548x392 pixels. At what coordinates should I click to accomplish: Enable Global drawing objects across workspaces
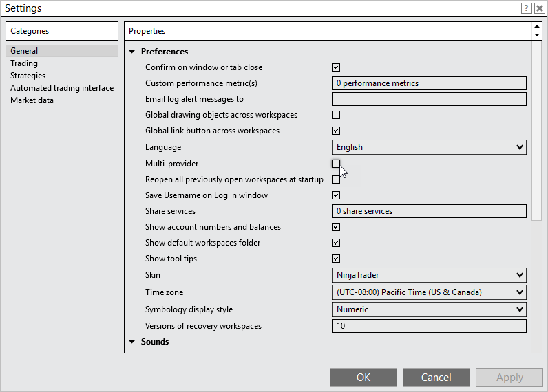pyautogui.click(x=336, y=115)
